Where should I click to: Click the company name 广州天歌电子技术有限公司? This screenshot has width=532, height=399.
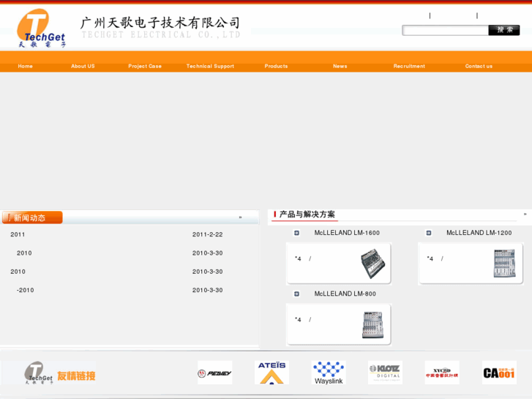160,23
